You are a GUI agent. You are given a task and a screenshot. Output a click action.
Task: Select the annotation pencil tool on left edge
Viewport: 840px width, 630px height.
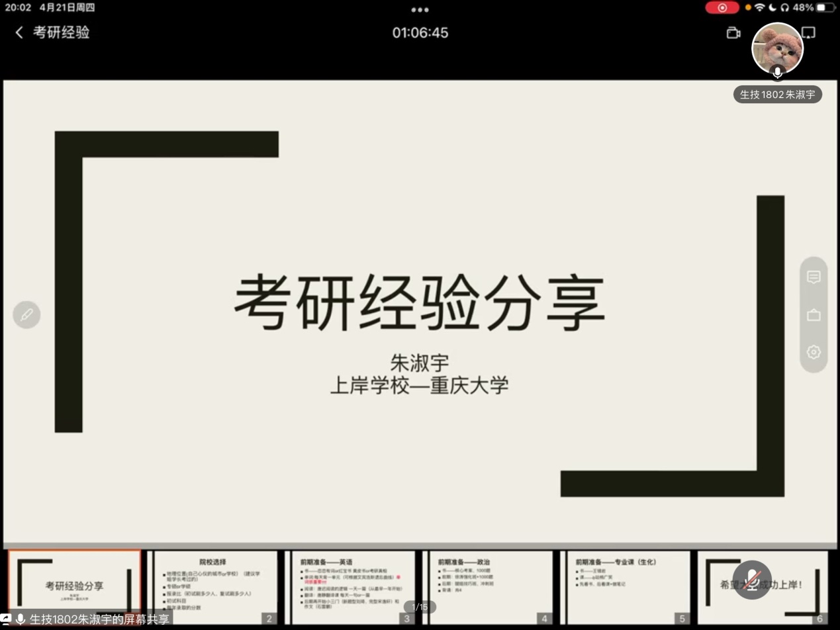pyautogui.click(x=26, y=315)
